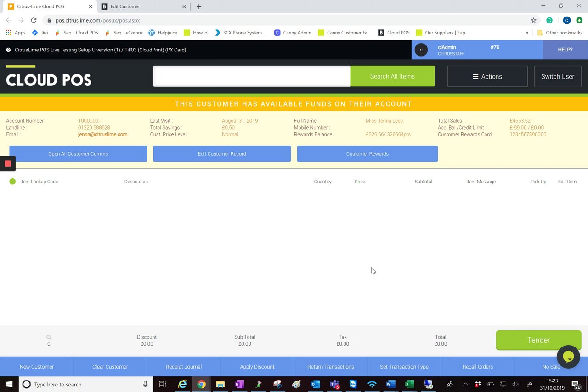This screenshot has width=588, height=392.
Task: Click the help question mark icon beside store name
Action: point(8,50)
